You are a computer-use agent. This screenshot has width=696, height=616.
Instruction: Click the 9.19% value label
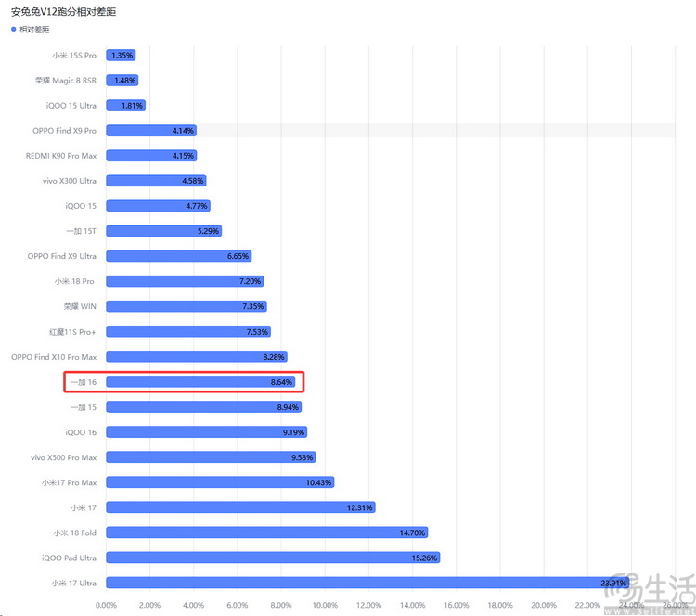pos(293,432)
